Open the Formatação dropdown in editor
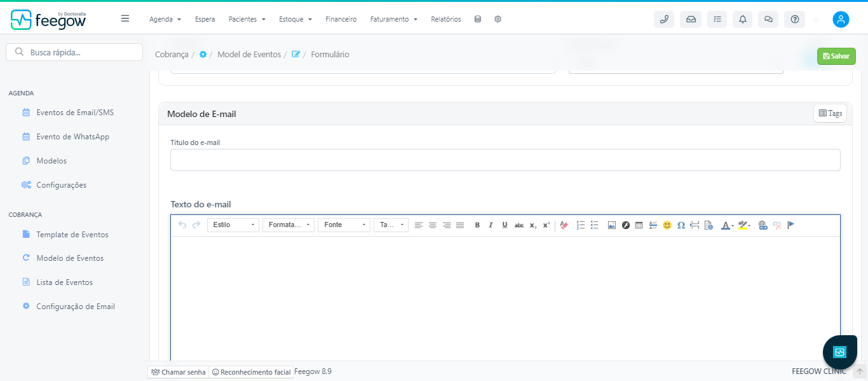868x381 pixels. 288,225
